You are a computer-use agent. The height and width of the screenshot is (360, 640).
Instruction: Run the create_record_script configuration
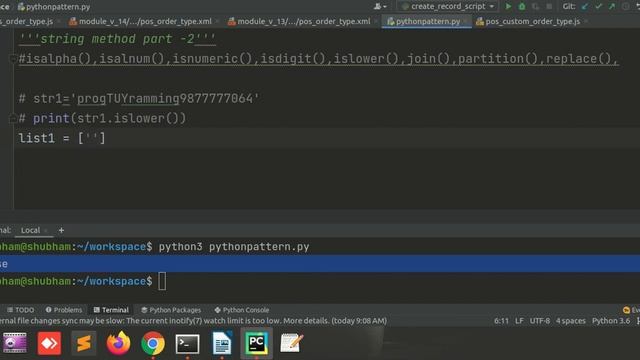(x=508, y=7)
